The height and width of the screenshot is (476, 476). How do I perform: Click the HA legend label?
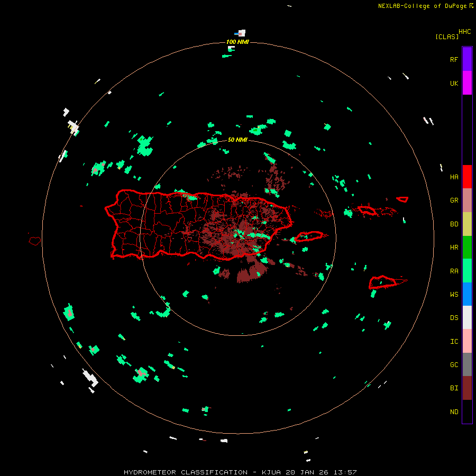454,177
